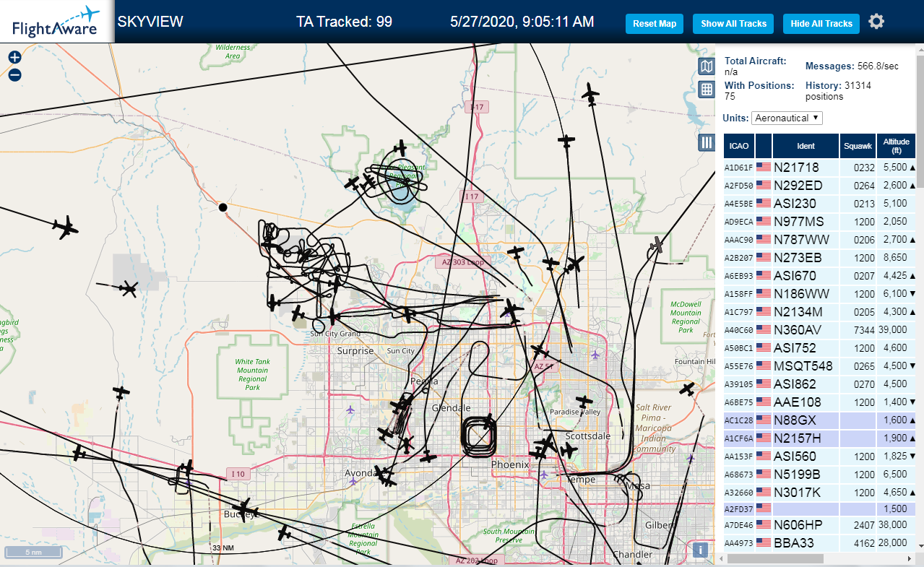The image size is (924, 567).
Task: Click ICAO code A1D61F cell
Action: coord(739,168)
